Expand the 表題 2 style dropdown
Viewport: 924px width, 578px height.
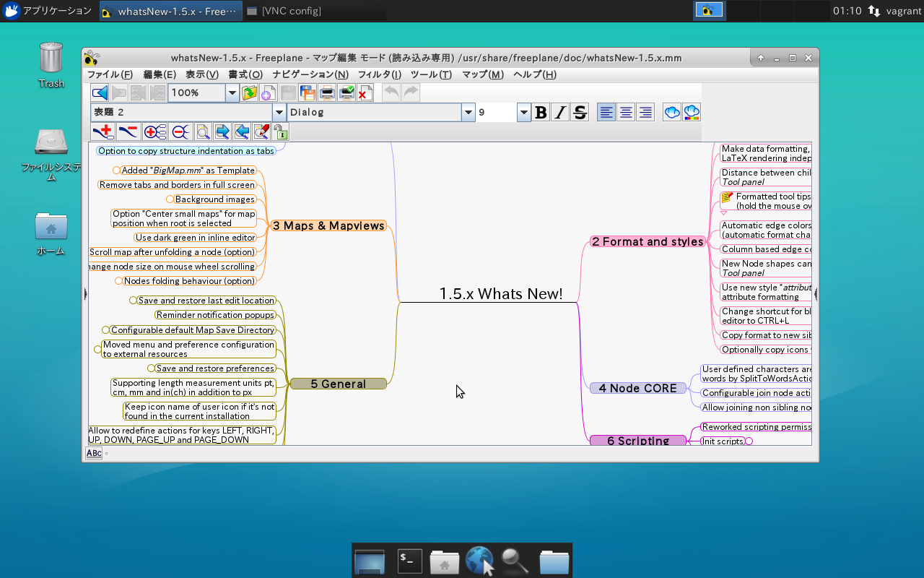click(x=279, y=112)
